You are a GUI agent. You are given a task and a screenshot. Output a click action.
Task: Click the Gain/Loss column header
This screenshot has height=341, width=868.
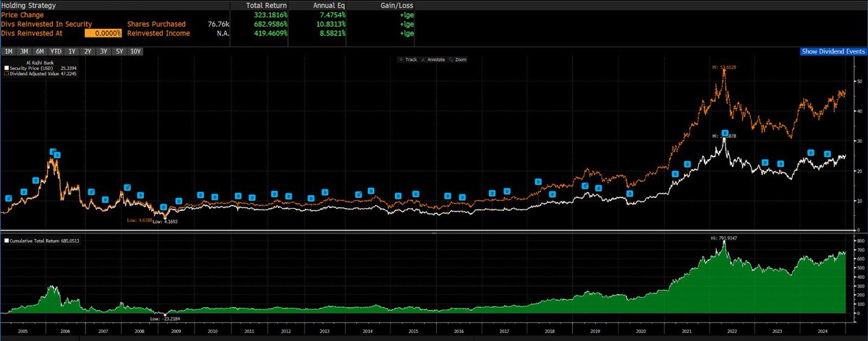[398, 5]
